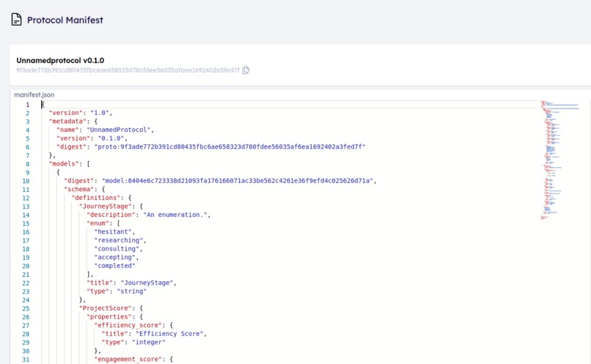Image resolution: width=591 pixels, height=364 pixels.
Task: Click line number 25 in gutter
Action: [x=26, y=308]
